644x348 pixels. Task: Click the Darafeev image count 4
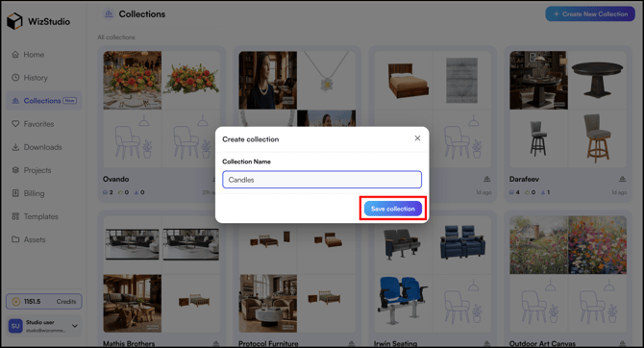[514, 192]
